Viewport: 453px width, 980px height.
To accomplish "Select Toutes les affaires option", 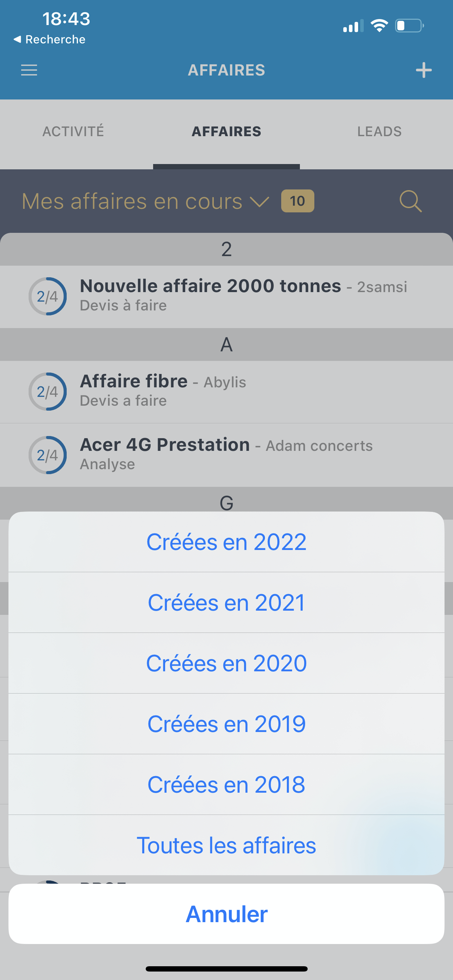I will 226,845.
